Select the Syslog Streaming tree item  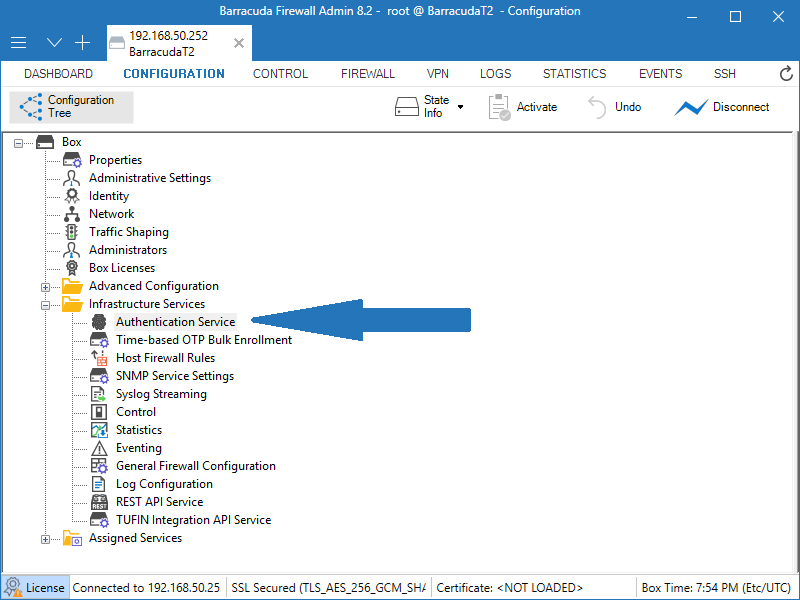161,394
